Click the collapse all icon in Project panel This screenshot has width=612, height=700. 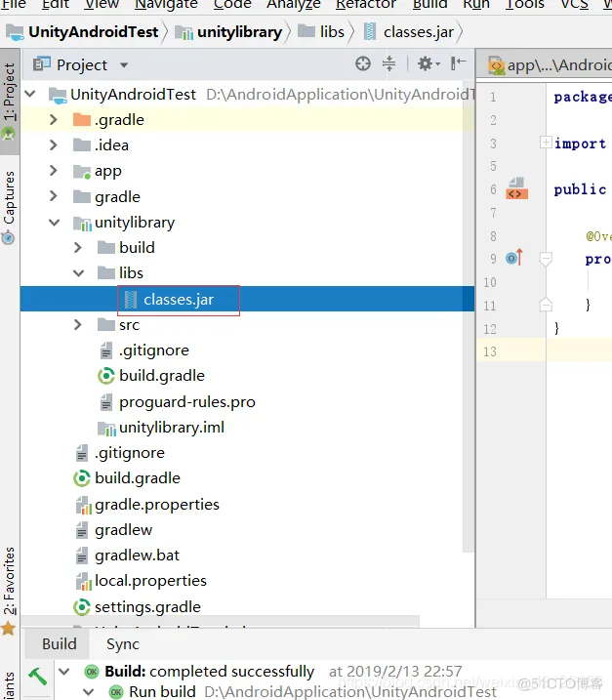point(388,63)
